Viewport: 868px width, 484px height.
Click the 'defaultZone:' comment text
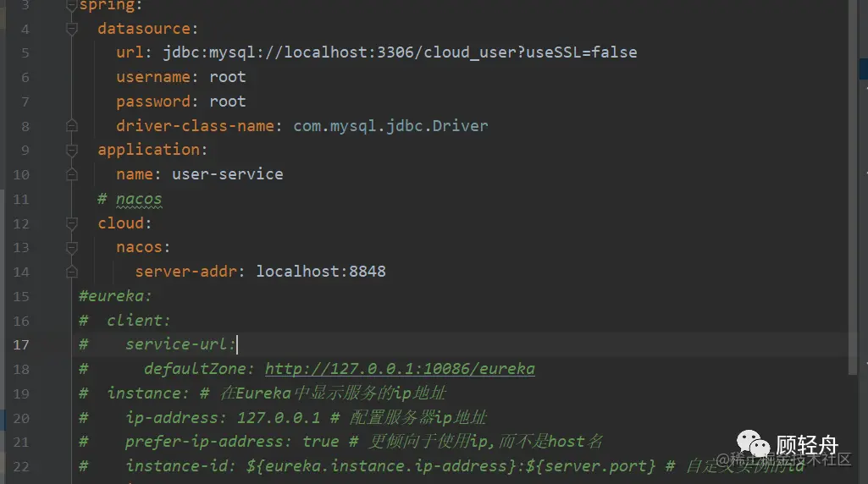199,368
